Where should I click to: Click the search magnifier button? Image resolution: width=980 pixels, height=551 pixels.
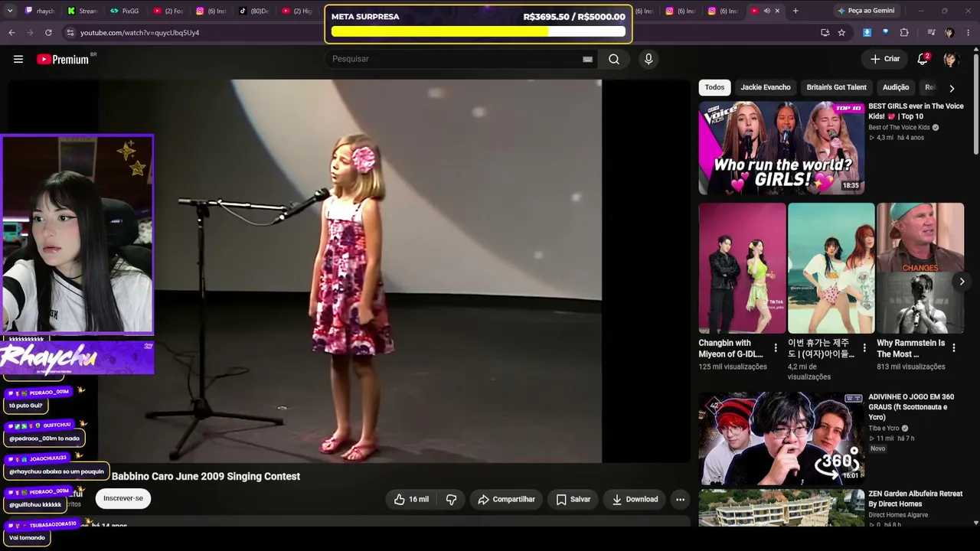[x=614, y=59]
